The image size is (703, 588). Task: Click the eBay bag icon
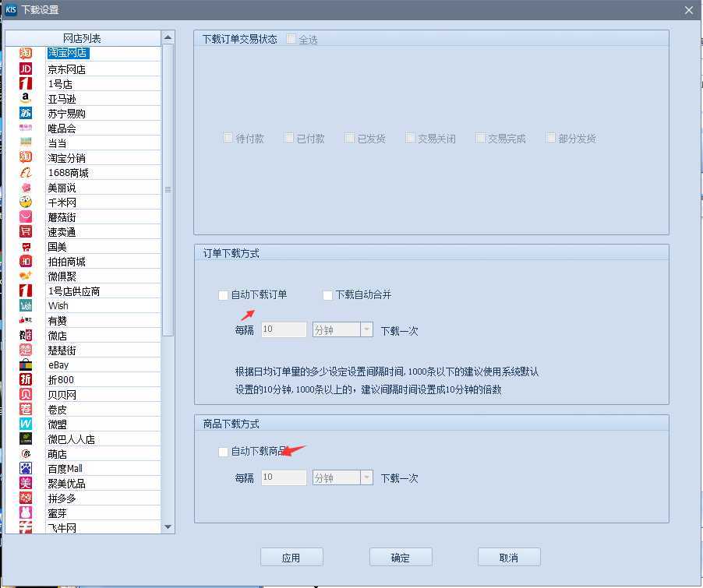click(x=26, y=364)
